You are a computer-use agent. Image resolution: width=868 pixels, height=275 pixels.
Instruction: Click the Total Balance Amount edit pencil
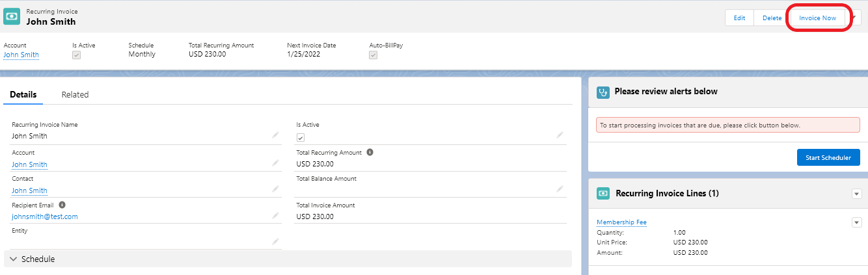(560, 189)
